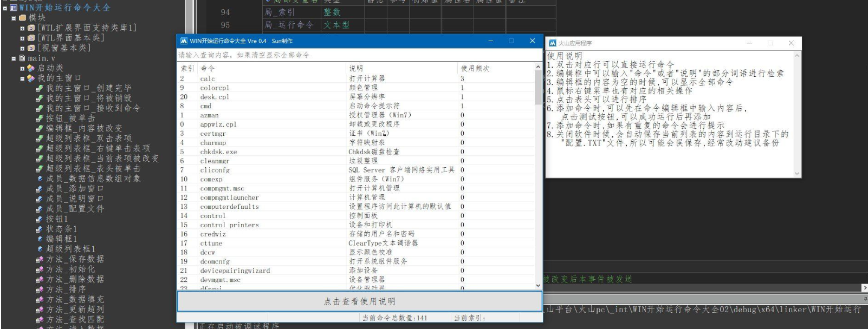Click the command list scrollbar down arrow
The height and width of the screenshot is (329, 868).
pyautogui.click(x=538, y=285)
